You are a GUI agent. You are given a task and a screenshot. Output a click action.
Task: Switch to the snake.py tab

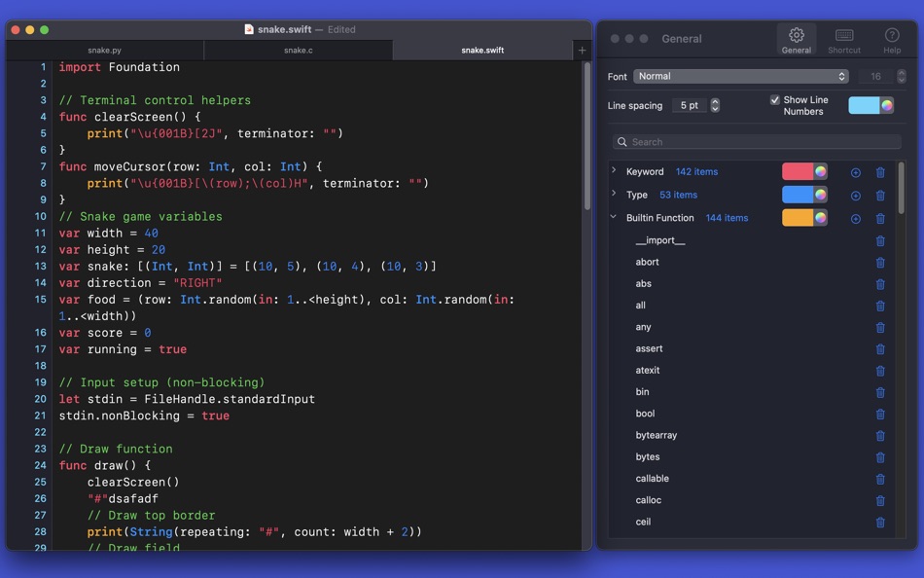click(104, 51)
